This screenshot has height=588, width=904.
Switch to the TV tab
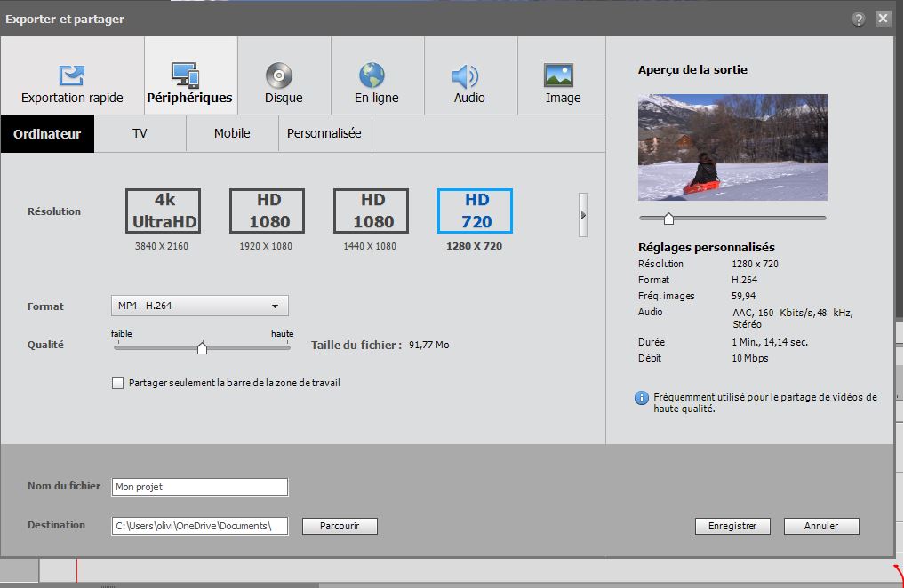[x=140, y=134]
